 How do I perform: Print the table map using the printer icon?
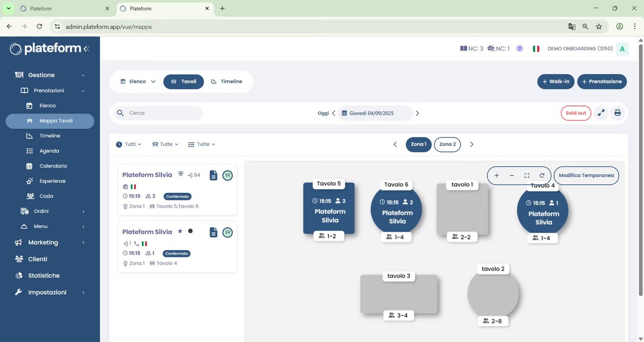[x=617, y=113]
